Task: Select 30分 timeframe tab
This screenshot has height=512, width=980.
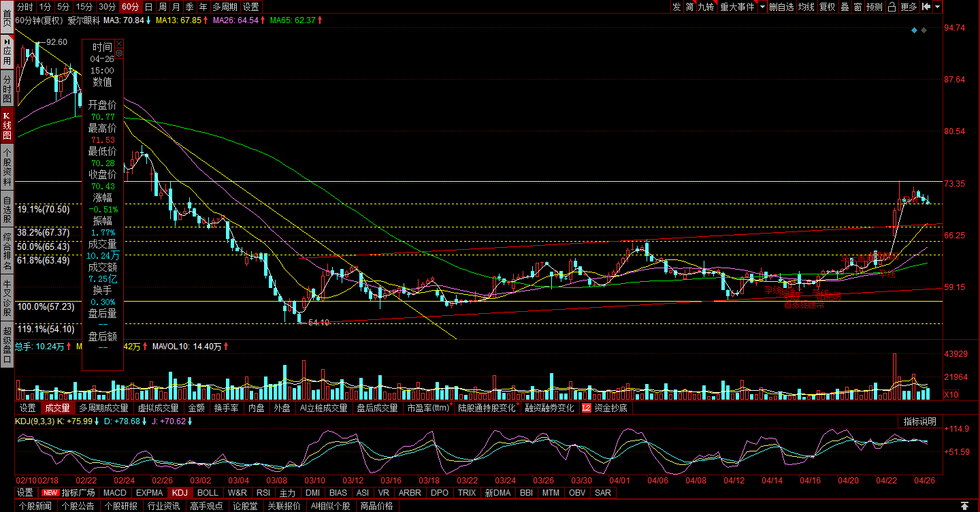Action: [x=107, y=7]
